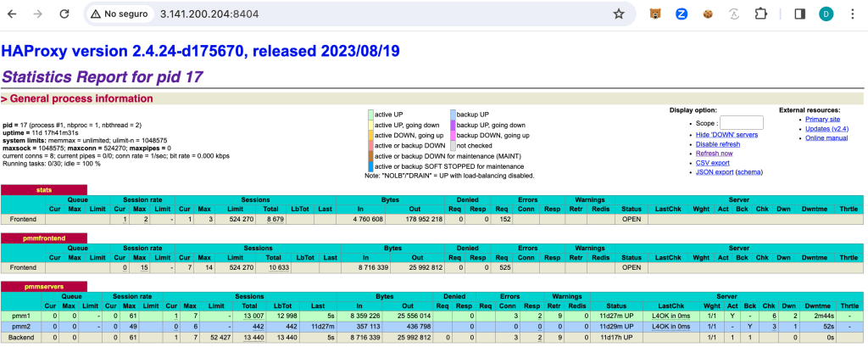Click the OPEN status in stats table
The width and height of the screenshot is (868, 347).
pos(631,220)
